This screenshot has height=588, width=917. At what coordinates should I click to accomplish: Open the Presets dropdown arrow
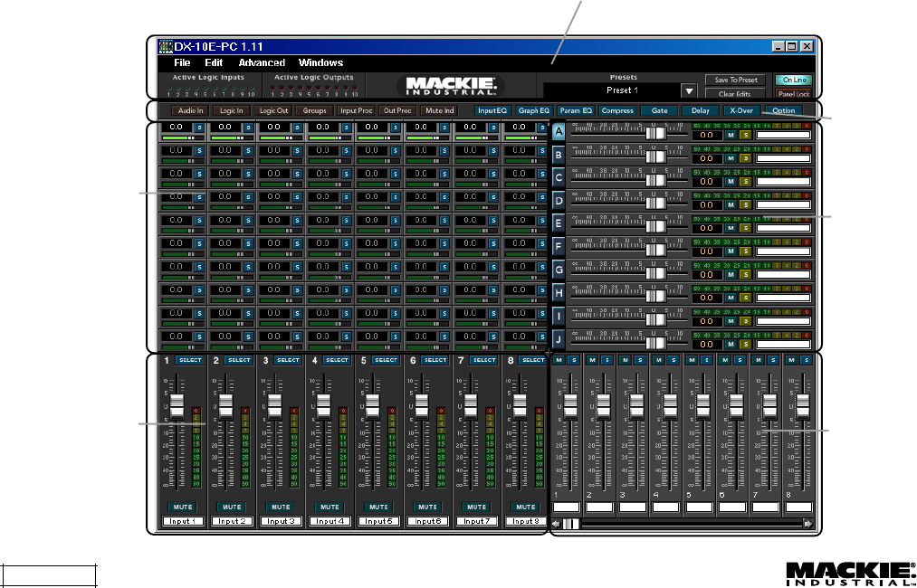pos(688,91)
